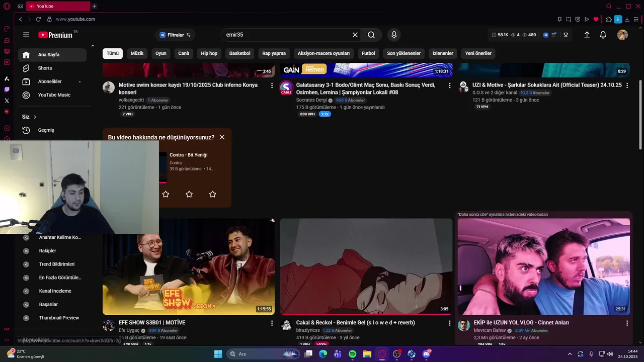
Task: Select the Basketbol filter chip
Action: pyautogui.click(x=240, y=53)
